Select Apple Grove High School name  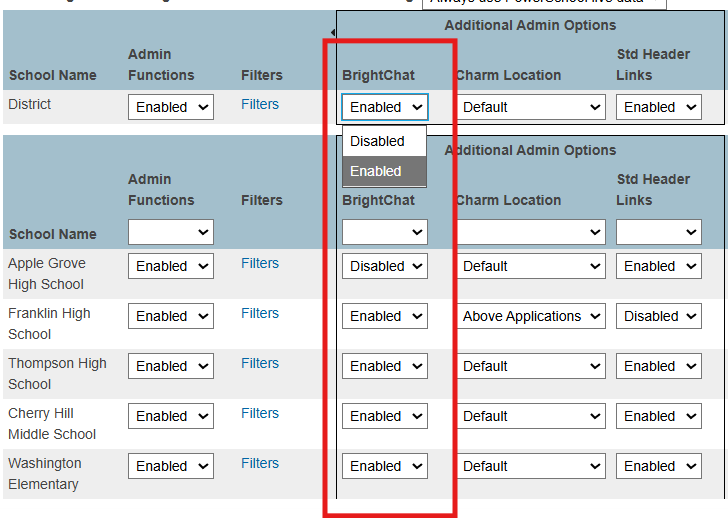tap(46, 274)
